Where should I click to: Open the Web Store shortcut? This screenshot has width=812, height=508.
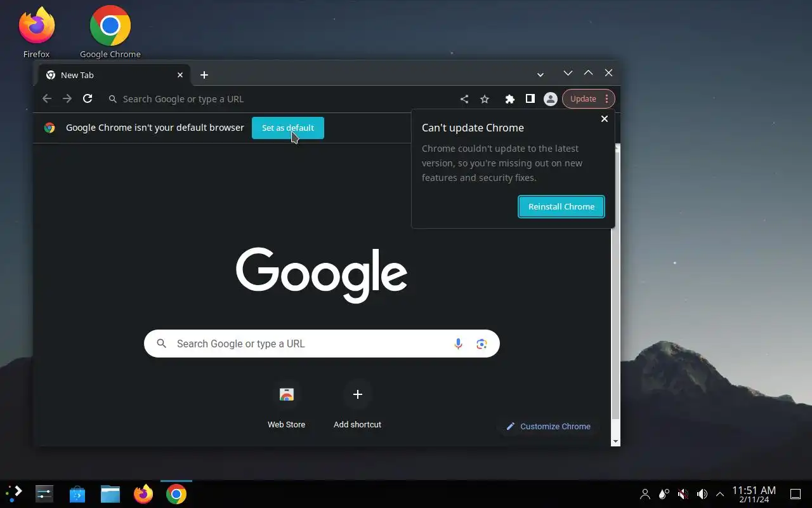pos(287,405)
